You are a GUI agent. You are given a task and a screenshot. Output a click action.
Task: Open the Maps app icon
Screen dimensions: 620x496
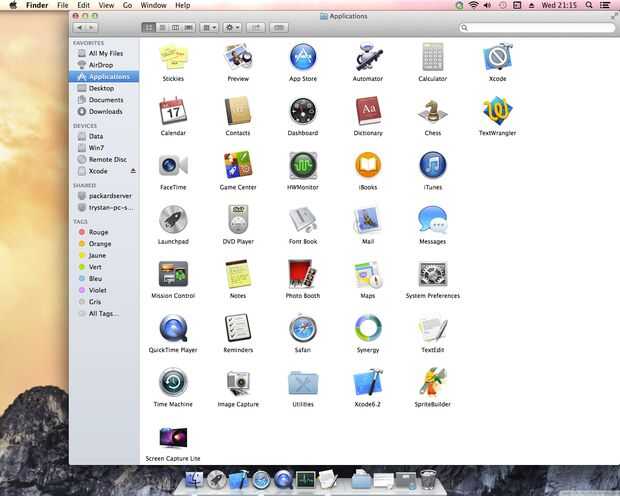368,275
